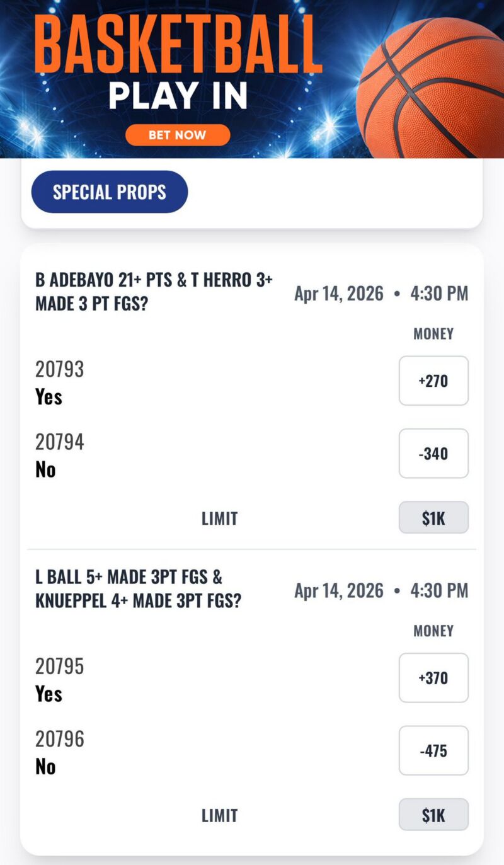Image resolution: width=504 pixels, height=865 pixels.
Task: Select the -340 No odds for Adebayo prop
Action: [x=433, y=454]
